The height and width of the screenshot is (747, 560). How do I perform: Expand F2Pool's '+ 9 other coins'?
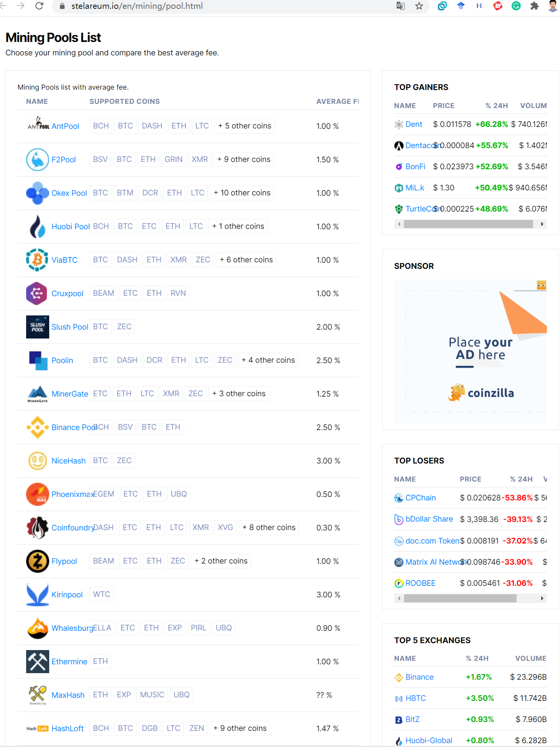pos(244,160)
